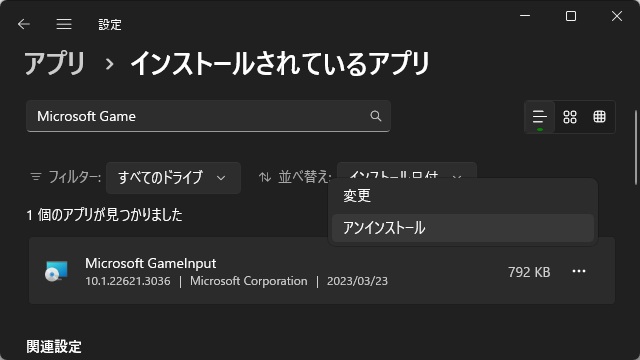Choose アンインストール from the context menu
Viewport: 640px width, 360px height.
[x=463, y=228]
